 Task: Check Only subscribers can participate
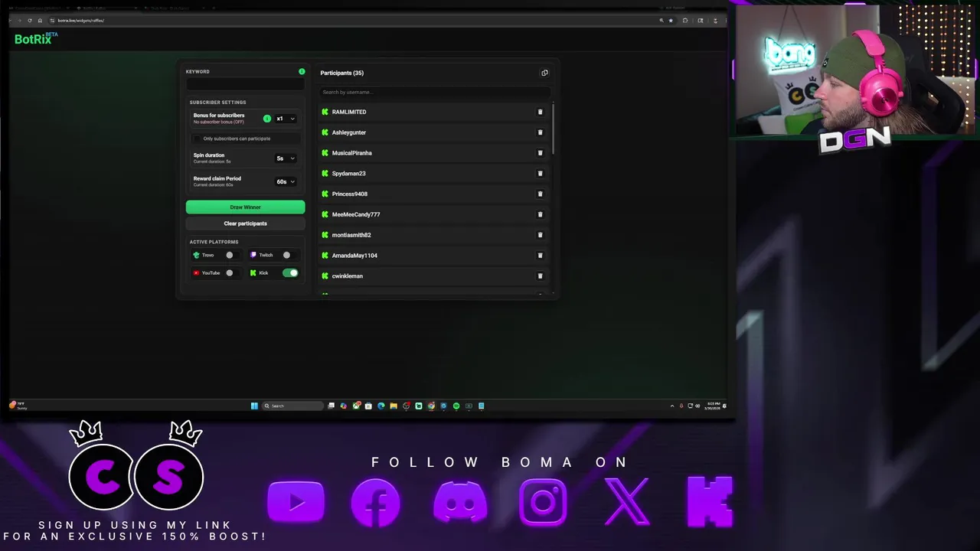198,139
